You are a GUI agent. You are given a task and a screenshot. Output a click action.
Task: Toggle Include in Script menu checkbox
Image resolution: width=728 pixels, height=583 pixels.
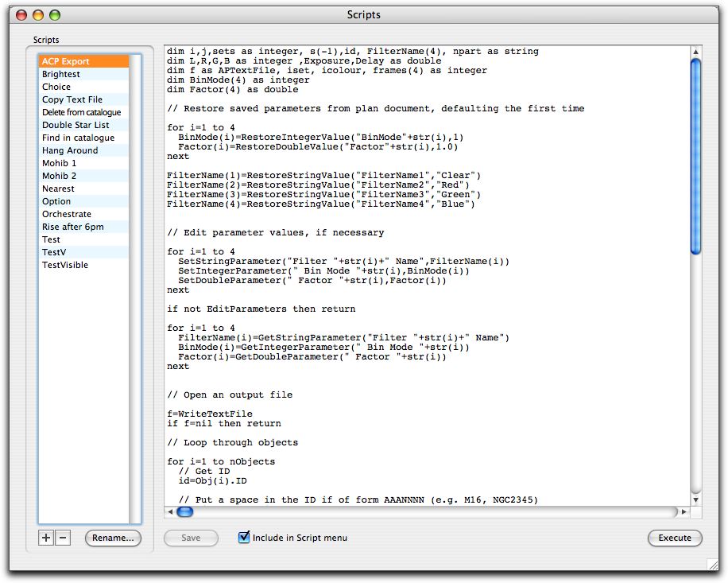click(x=245, y=538)
